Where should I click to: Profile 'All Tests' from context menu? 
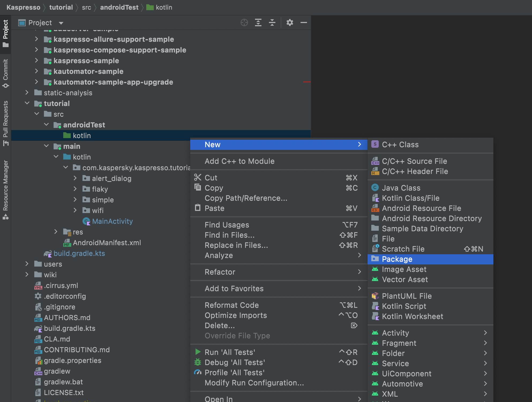coord(279,373)
